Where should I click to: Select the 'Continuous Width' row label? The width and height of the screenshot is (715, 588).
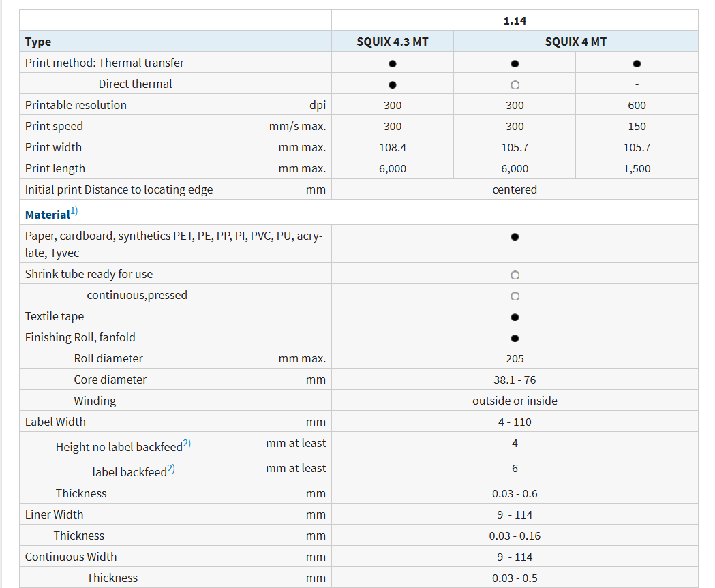tap(71, 557)
